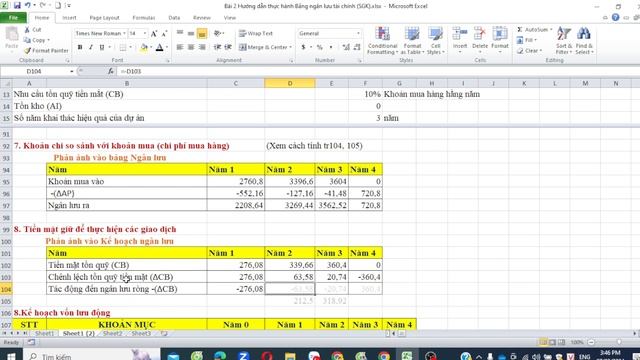Screen dimensions: 640x360
Task: Click Insert cells button
Action: point(460,40)
